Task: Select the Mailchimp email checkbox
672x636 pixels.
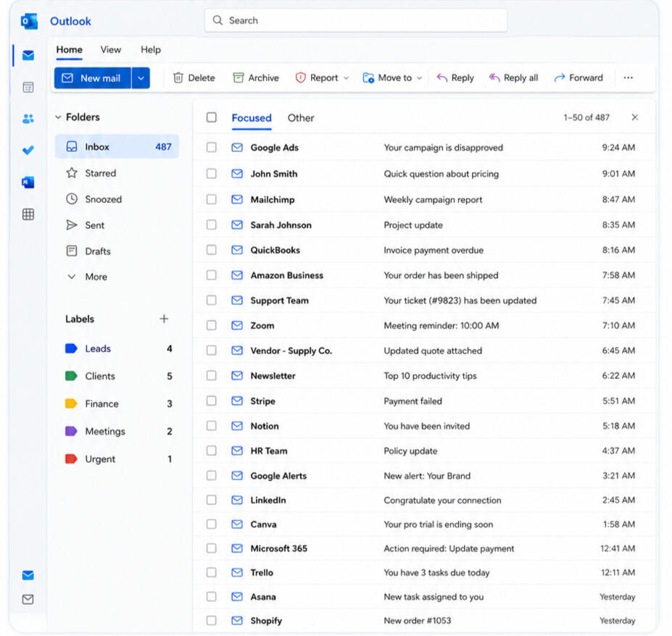Action: (x=211, y=199)
